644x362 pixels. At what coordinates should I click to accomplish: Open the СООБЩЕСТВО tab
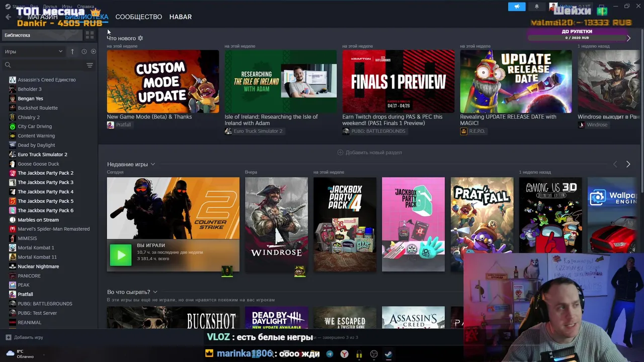tap(139, 17)
